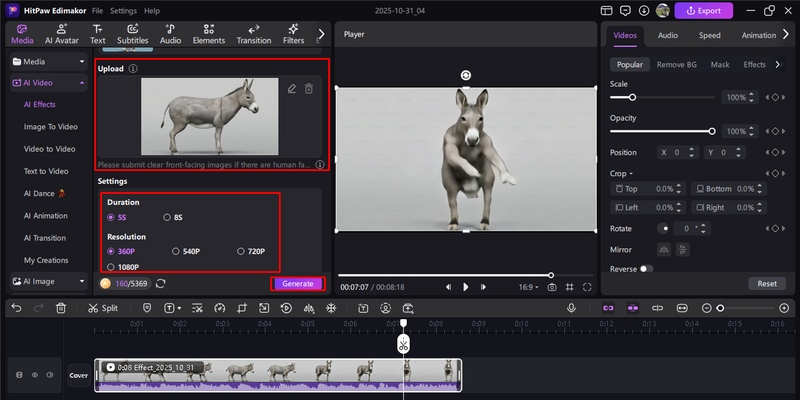Click the Opacity slider handle
Screen dimensions: 800x400
coord(712,131)
